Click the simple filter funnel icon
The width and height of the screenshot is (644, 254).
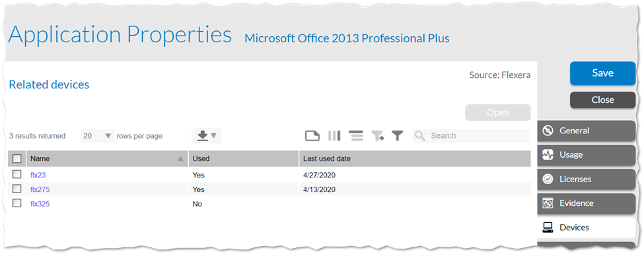(397, 136)
